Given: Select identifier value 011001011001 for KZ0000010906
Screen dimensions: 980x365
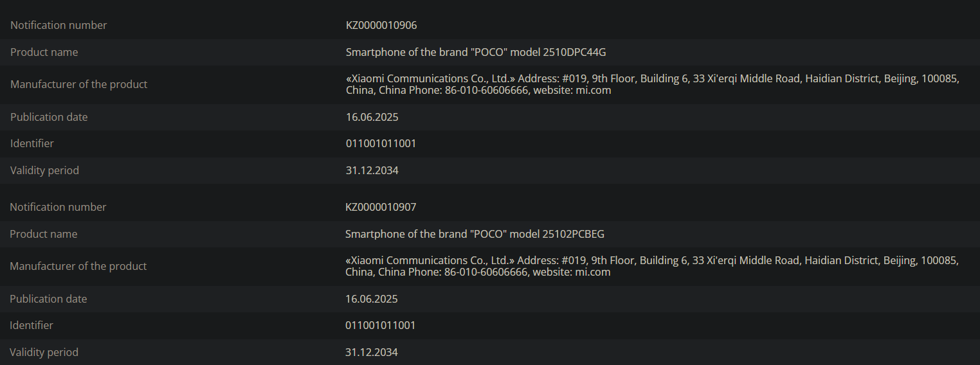Looking at the screenshot, I should click(x=381, y=143).
